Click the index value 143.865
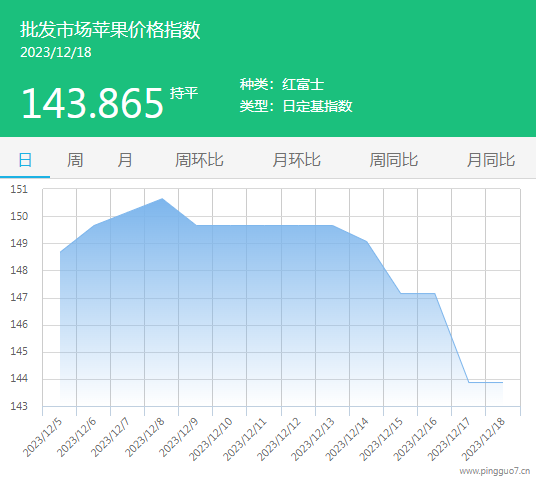536x482 pixels. 92,103
